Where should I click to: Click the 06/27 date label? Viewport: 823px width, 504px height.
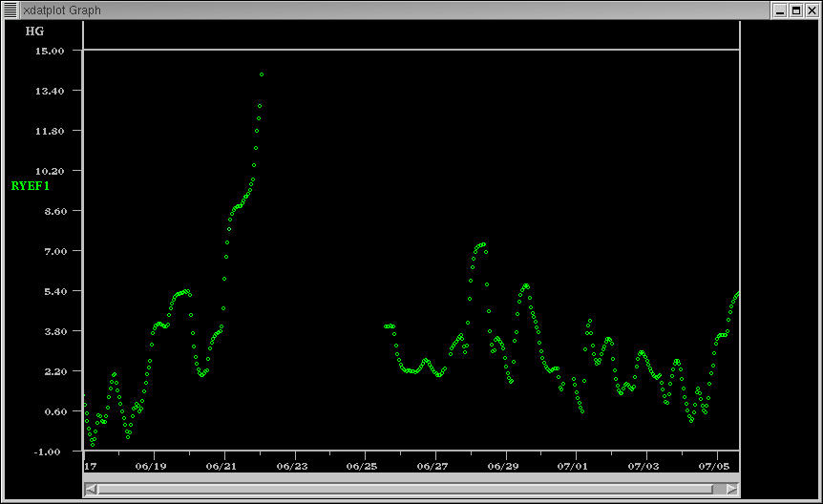[433, 466]
